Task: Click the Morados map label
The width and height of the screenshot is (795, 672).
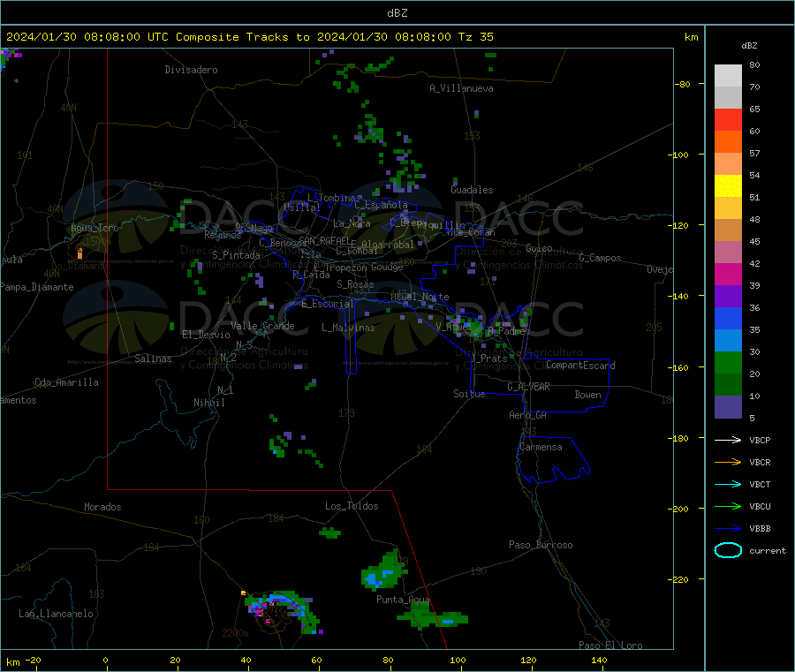Action: (x=102, y=507)
